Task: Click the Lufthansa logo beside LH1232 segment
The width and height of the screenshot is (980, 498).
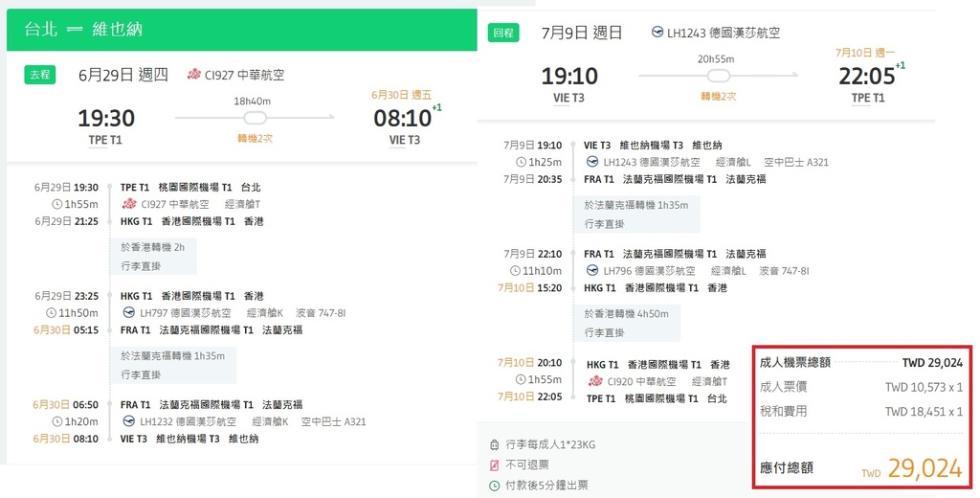Action: 129,421
